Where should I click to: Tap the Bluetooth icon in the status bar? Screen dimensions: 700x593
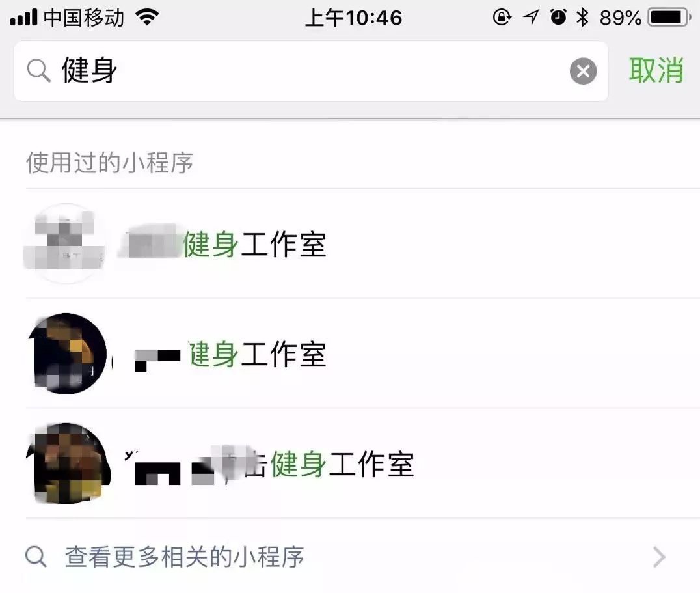(x=582, y=18)
